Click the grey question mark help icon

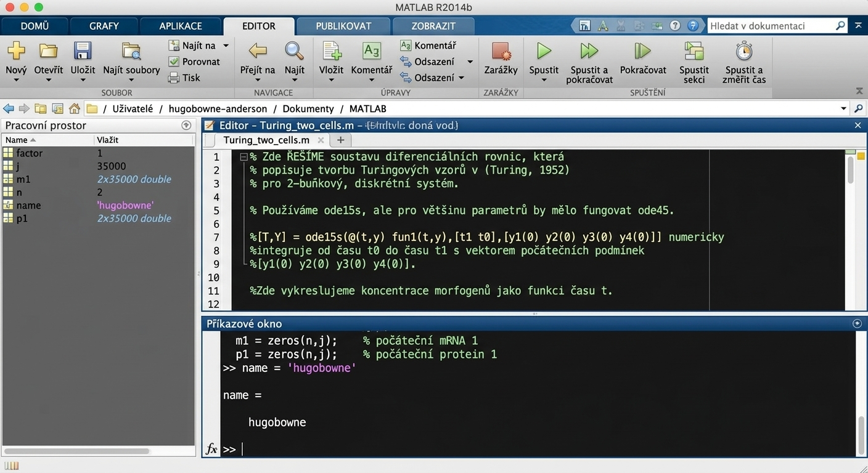(675, 26)
